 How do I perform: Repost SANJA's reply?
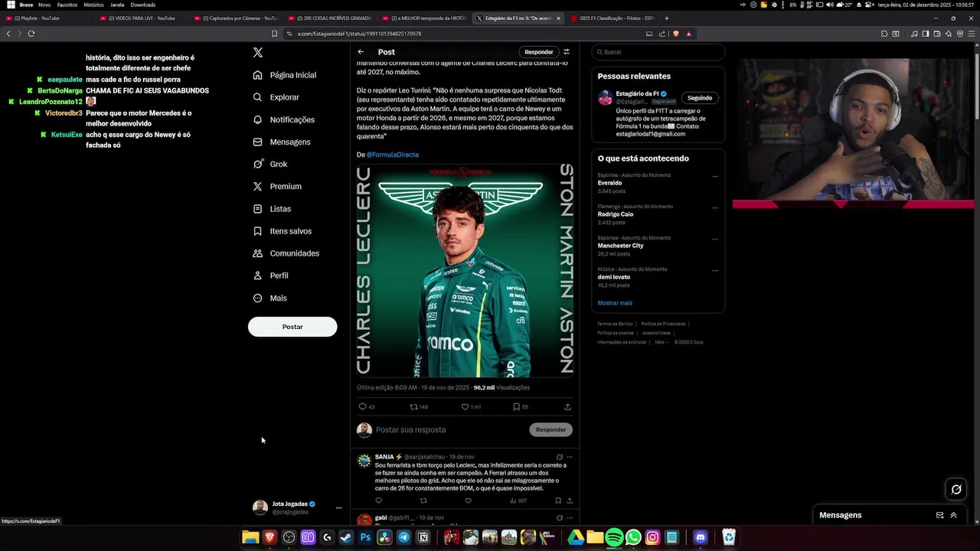pos(423,500)
